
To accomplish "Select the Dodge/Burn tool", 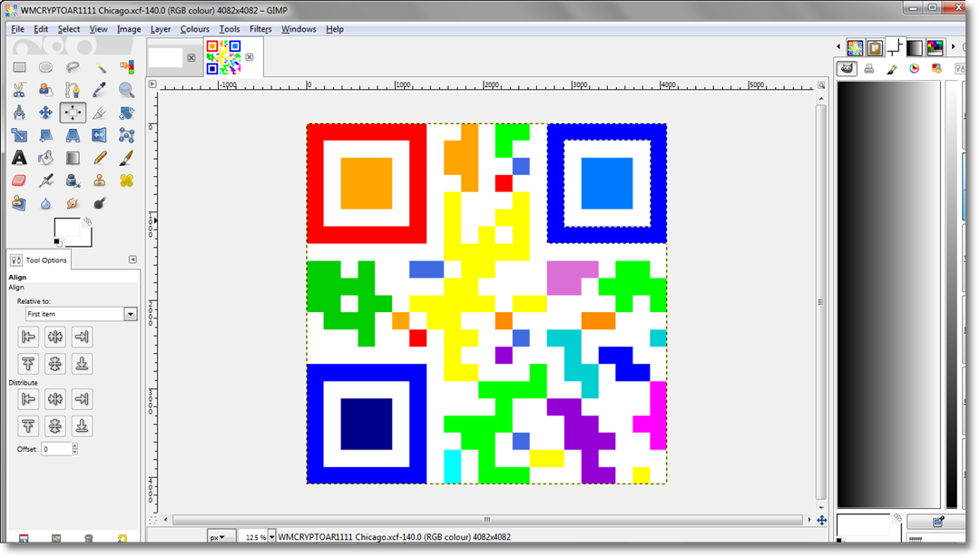I will point(100,203).
